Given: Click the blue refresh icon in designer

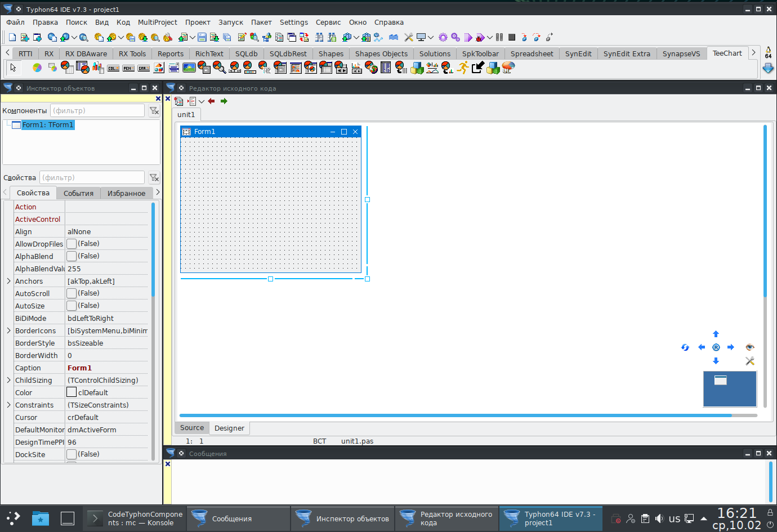Looking at the screenshot, I should tap(685, 347).
